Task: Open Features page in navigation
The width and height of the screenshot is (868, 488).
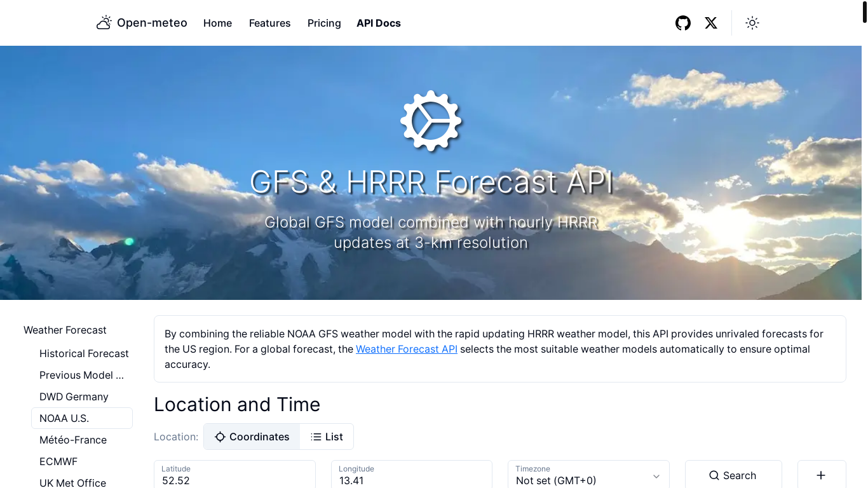Action: pos(269,23)
